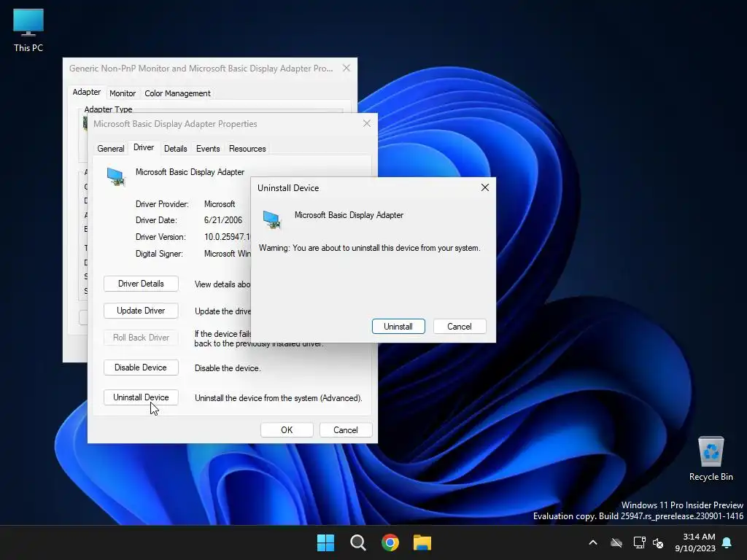The image size is (747, 560).
Task: Click the Windows 11 Pro Insider Preview text
Action: coord(682,505)
